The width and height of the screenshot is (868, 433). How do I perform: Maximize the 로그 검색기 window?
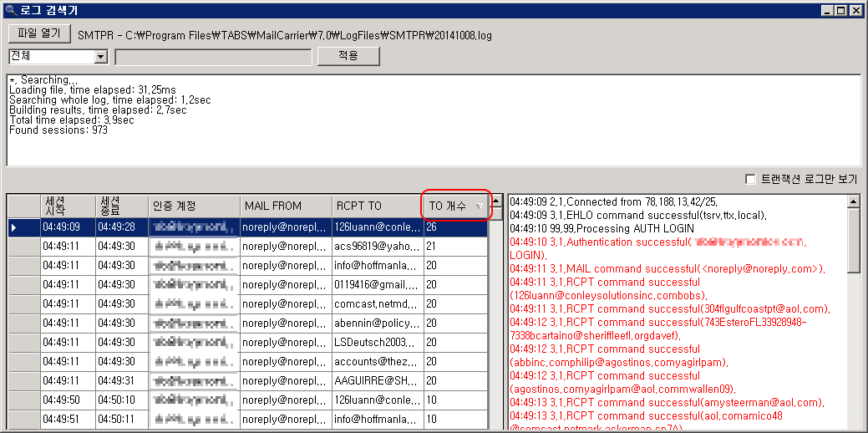point(842,10)
